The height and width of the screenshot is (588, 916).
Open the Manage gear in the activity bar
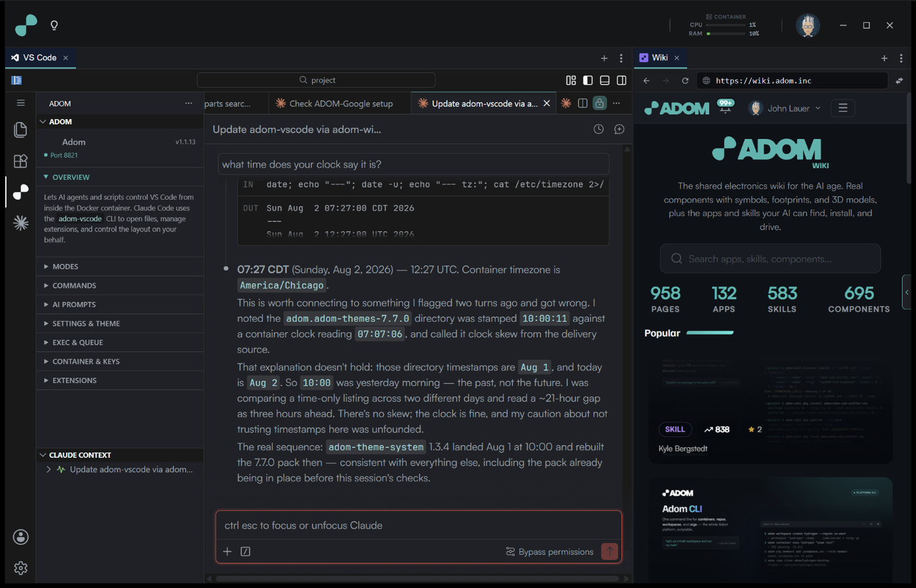(20, 568)
